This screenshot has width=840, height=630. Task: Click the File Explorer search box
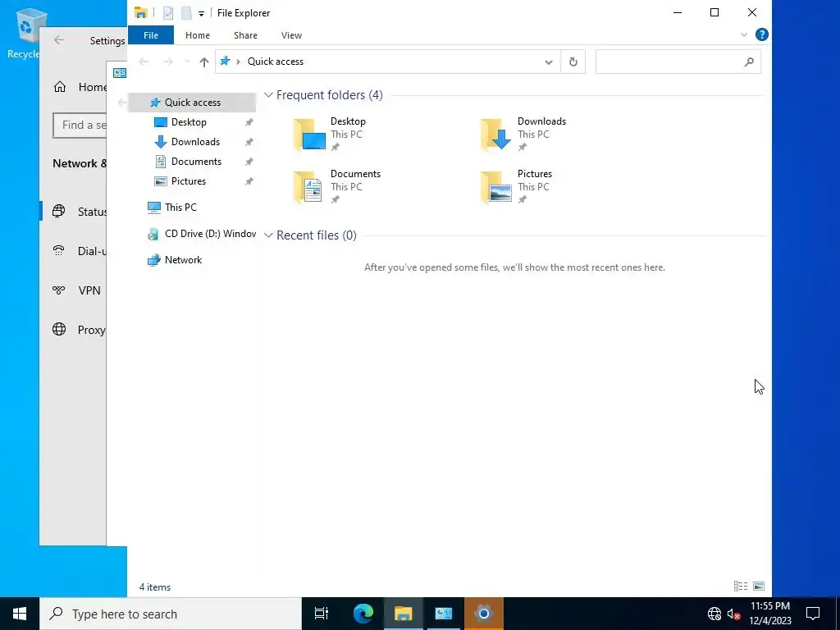click(x=678, y=62)
